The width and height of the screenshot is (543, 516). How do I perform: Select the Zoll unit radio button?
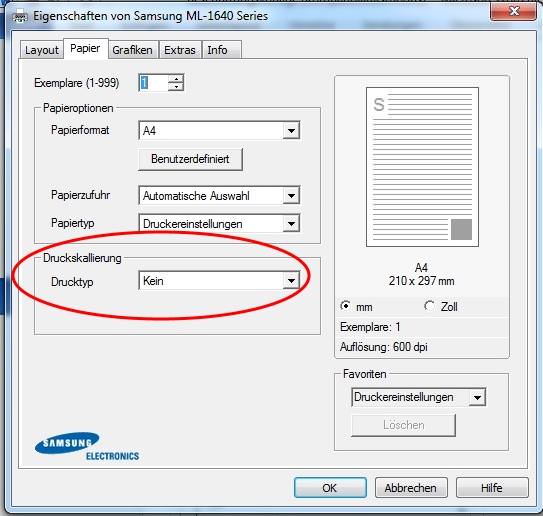429,306
